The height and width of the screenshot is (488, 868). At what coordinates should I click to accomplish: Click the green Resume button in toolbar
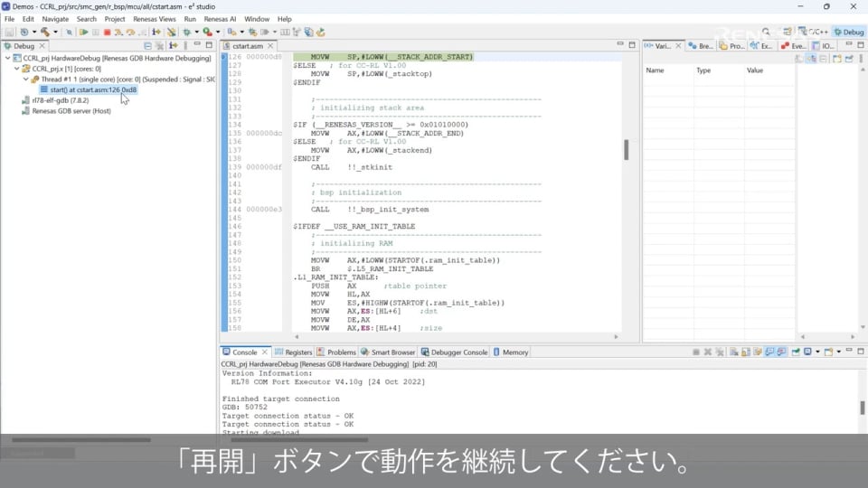click(x=84, y=33)
